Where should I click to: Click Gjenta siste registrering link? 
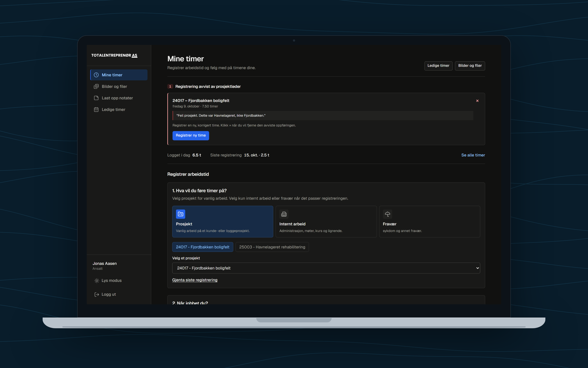coord(195,280)
